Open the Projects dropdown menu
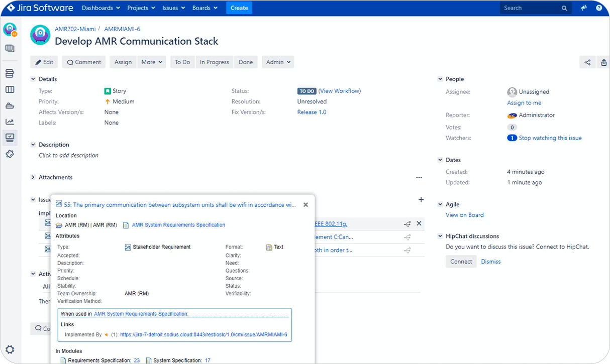This screenshot has height=364, width=610. [141, 8]
